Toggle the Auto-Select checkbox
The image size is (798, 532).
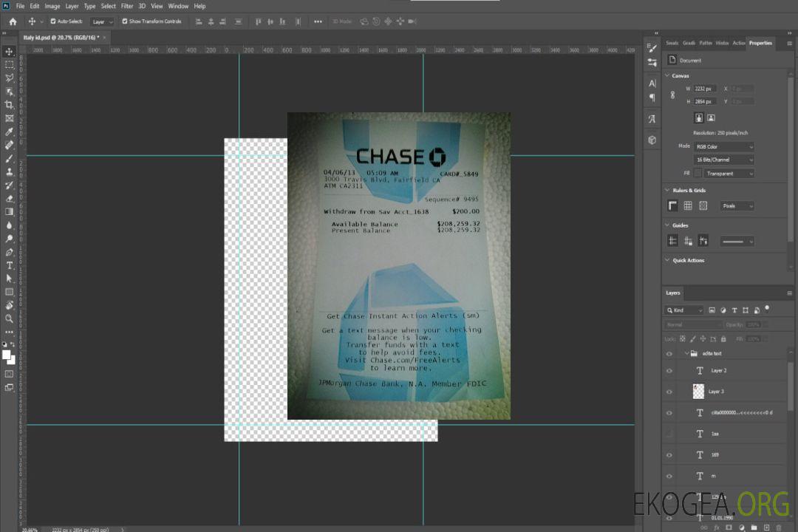tap(53, 21)
